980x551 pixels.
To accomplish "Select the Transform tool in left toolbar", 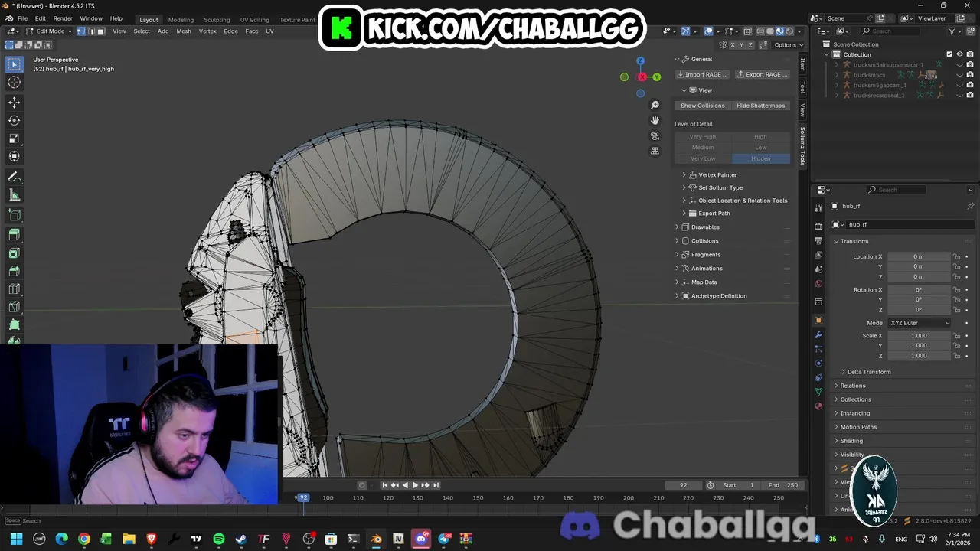I will coord(14,156).
